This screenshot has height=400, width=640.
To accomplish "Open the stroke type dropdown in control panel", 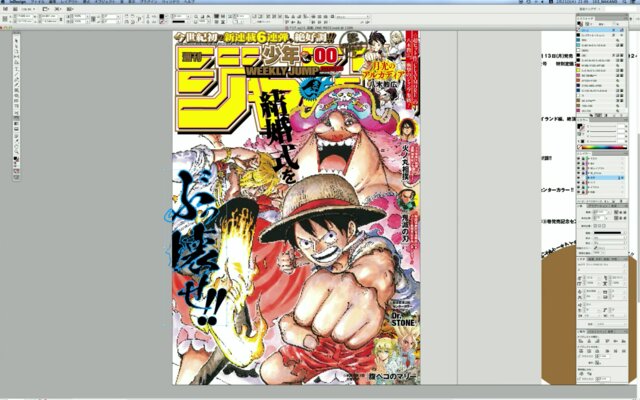I will (180, 21).
